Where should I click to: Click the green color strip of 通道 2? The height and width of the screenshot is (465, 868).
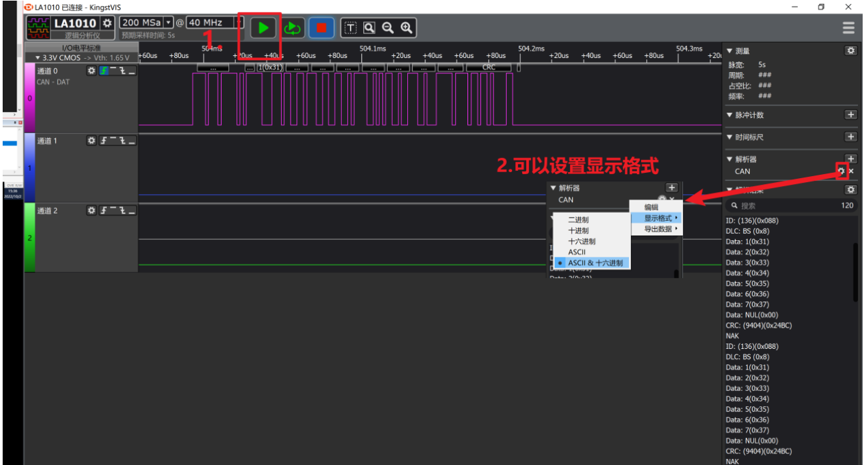29,238
